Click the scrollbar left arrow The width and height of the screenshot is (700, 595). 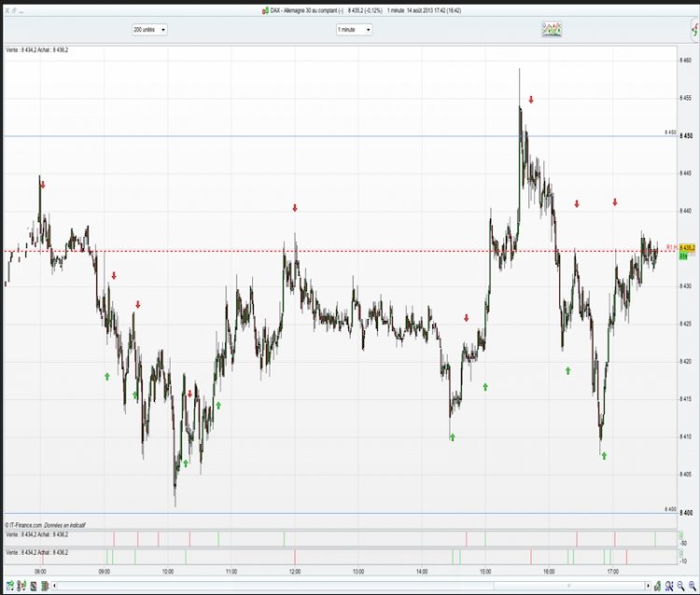point(54,586)
